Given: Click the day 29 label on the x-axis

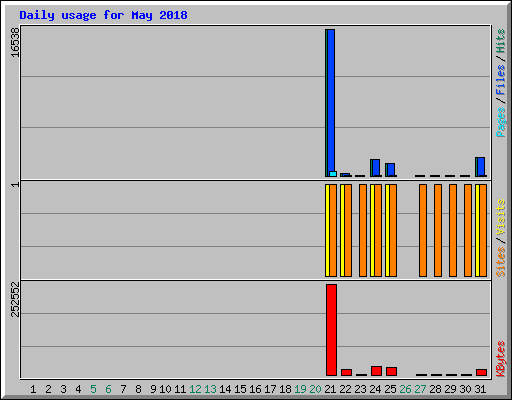Looking at the screenshot, I should [x=450, y=389].
